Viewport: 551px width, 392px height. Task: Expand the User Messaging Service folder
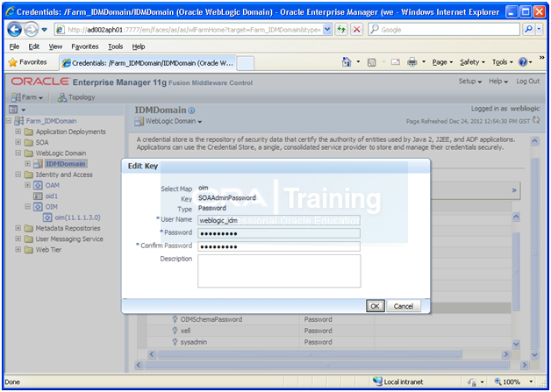[18, 239]
